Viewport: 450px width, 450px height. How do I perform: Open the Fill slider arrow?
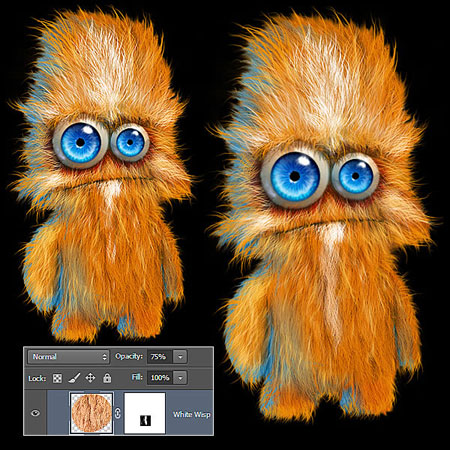(180, 378)
